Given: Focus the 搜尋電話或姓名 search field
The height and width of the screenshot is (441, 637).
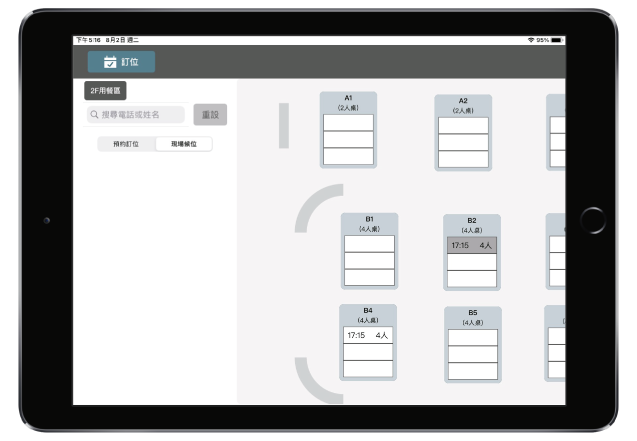Looking at the screenshot, I should pos(136,115).
